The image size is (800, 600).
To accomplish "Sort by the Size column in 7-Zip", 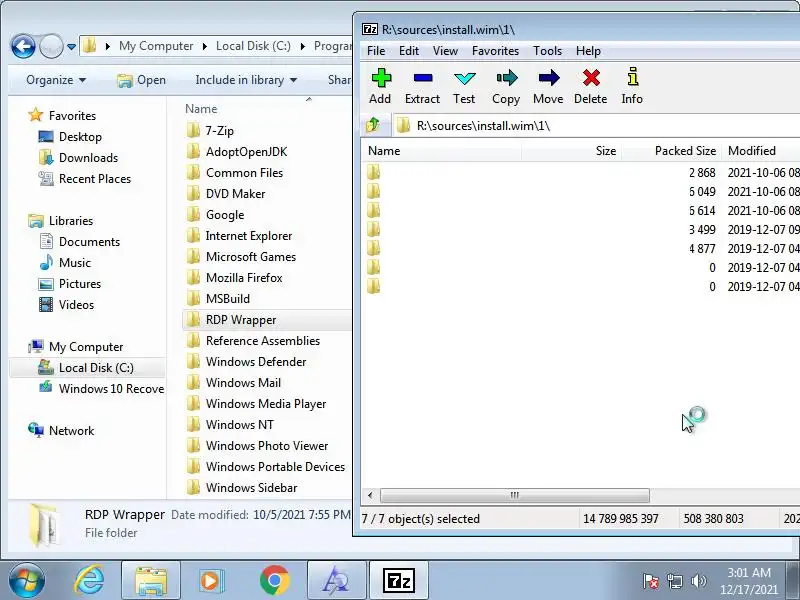I will pyautogui.click(x=571, y=151).
